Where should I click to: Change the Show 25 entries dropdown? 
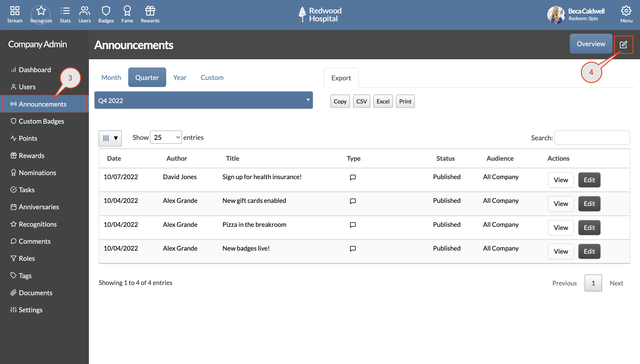(166, 137)
